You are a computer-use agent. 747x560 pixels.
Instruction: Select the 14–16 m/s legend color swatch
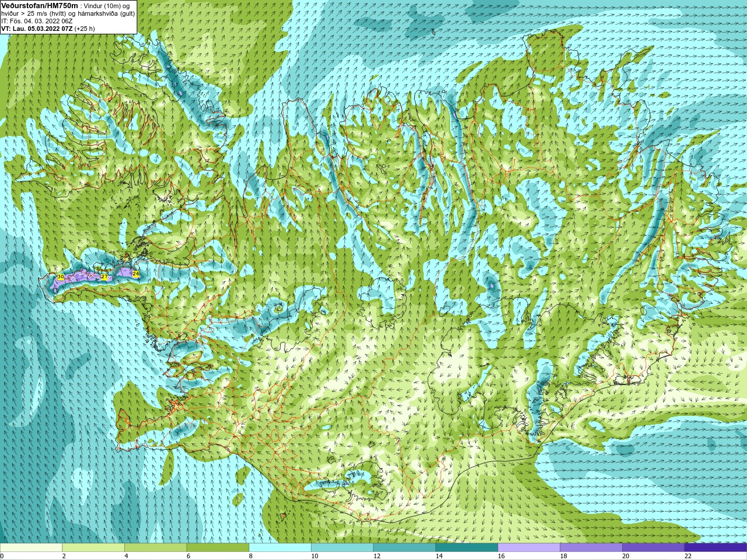click(466, 548)
